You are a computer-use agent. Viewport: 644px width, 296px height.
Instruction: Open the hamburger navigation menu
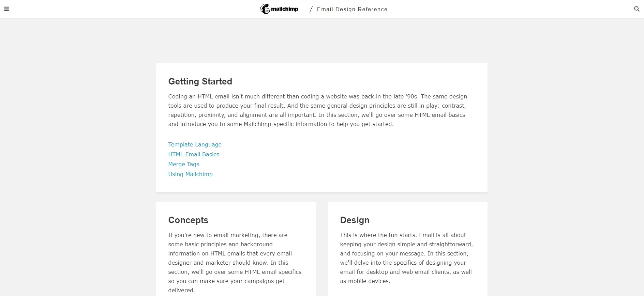[6, 9]
